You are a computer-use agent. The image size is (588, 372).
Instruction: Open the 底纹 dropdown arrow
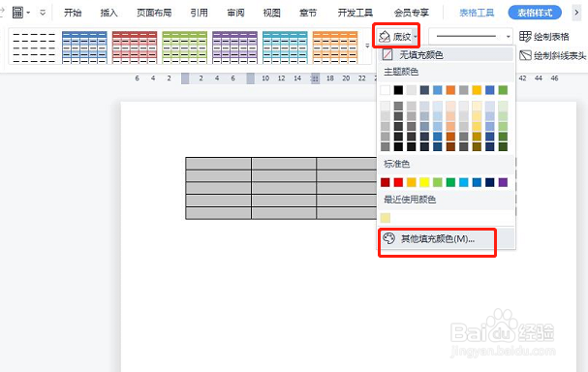coord(416,37)
